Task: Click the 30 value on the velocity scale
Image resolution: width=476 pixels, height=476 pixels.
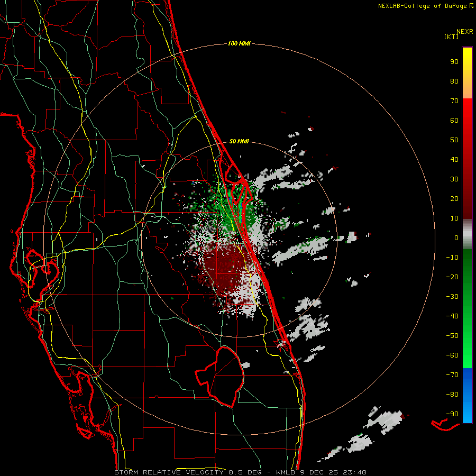Action: pyautogui.click(x=454, y=179)
